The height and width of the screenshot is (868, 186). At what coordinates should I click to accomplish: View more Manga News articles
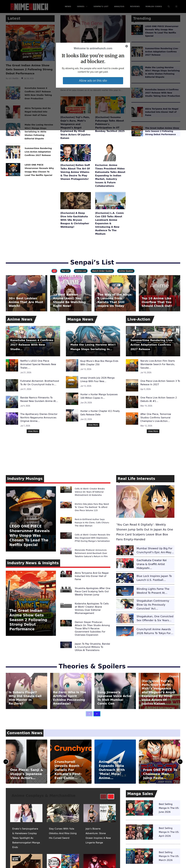point(93,425)
